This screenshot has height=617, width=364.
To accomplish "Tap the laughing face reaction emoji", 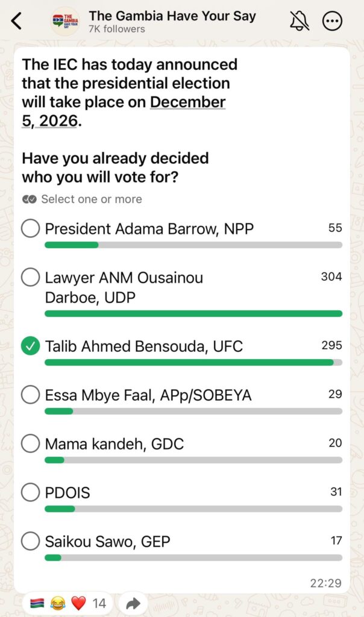I will 58,603.
